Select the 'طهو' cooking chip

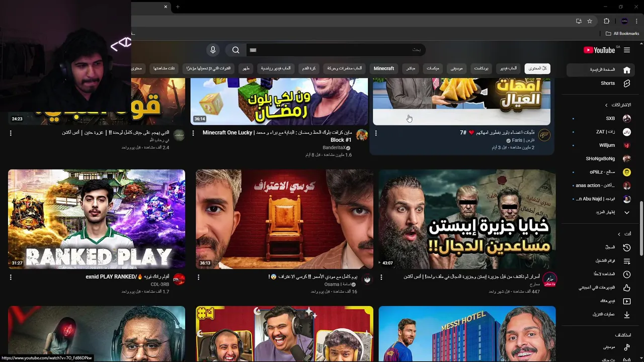click(246, 68)
